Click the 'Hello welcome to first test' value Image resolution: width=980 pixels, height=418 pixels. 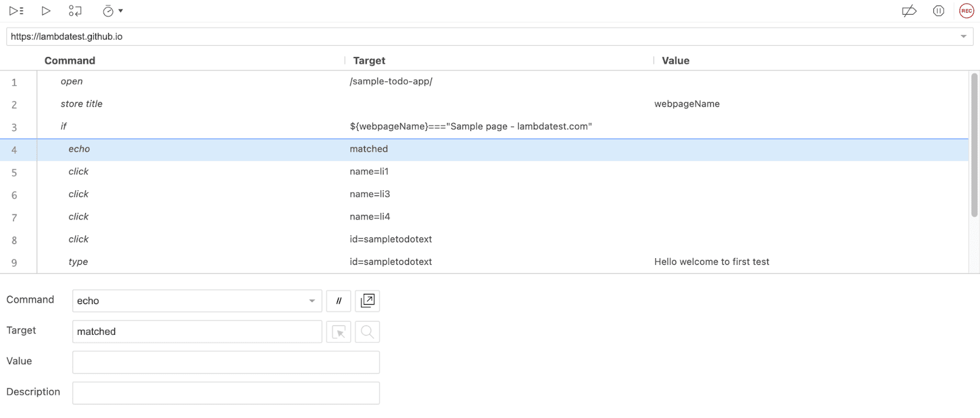[711, 262]
